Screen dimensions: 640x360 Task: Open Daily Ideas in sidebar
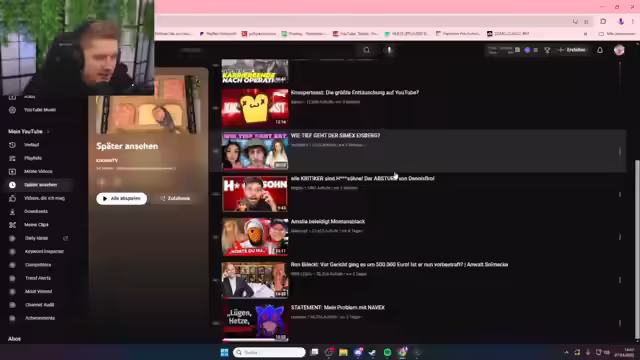click(37, 238)
